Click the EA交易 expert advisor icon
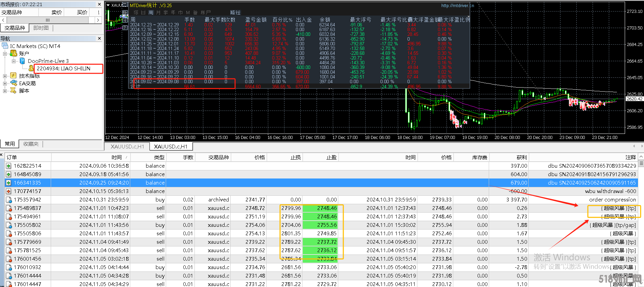The width and height of the screenshot is (644, 287). 14,83
